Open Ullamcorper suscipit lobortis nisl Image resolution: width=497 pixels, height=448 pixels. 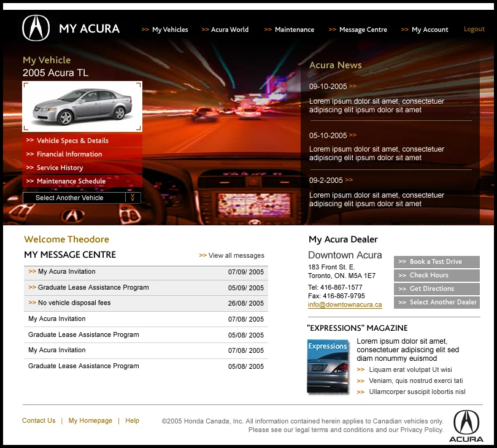[417, 392]
